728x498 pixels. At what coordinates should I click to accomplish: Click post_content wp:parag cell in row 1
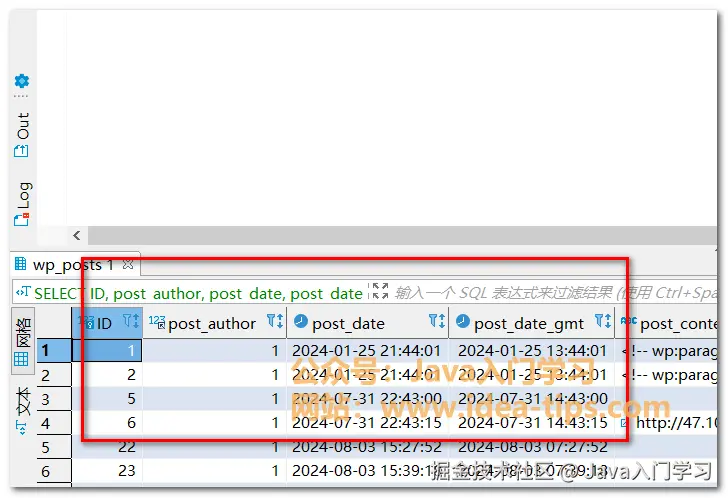coord(667,351)
